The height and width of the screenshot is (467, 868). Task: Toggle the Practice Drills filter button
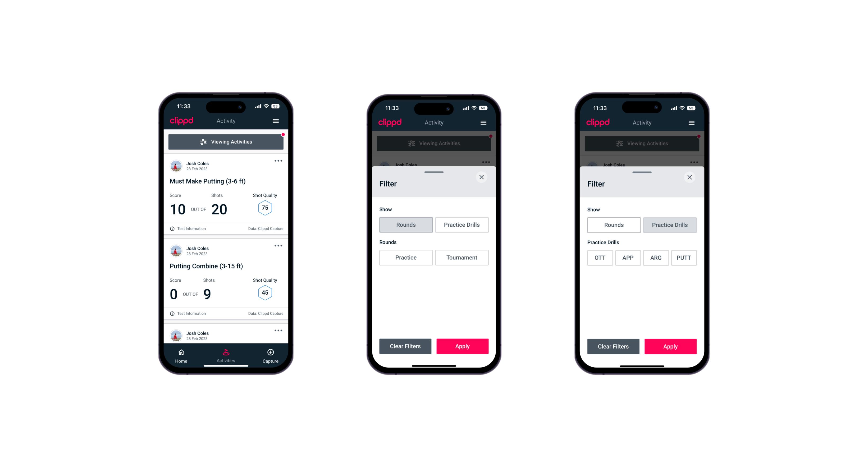click(461, 224)
